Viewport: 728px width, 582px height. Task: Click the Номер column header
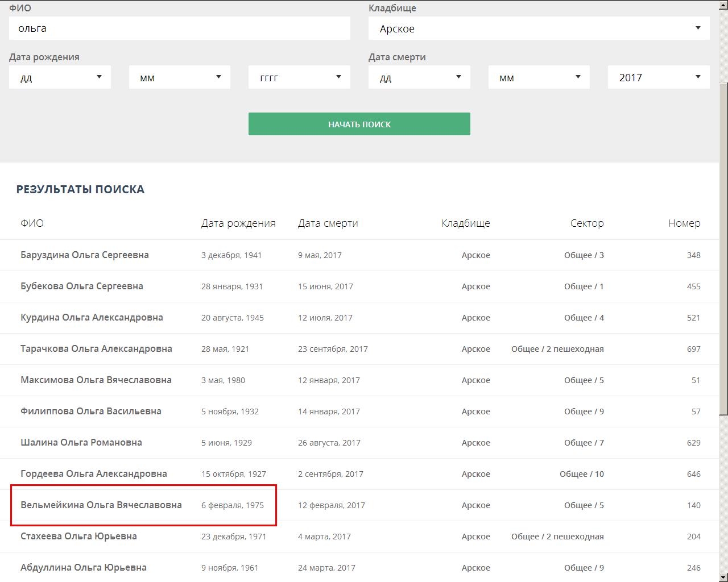tap(684, 223)
